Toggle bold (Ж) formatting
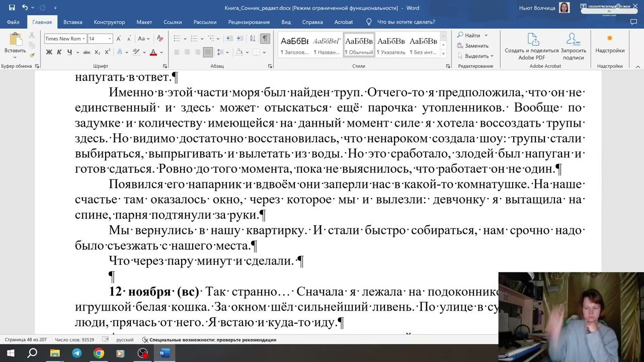 pyautogui.click(x=49, y=52)
